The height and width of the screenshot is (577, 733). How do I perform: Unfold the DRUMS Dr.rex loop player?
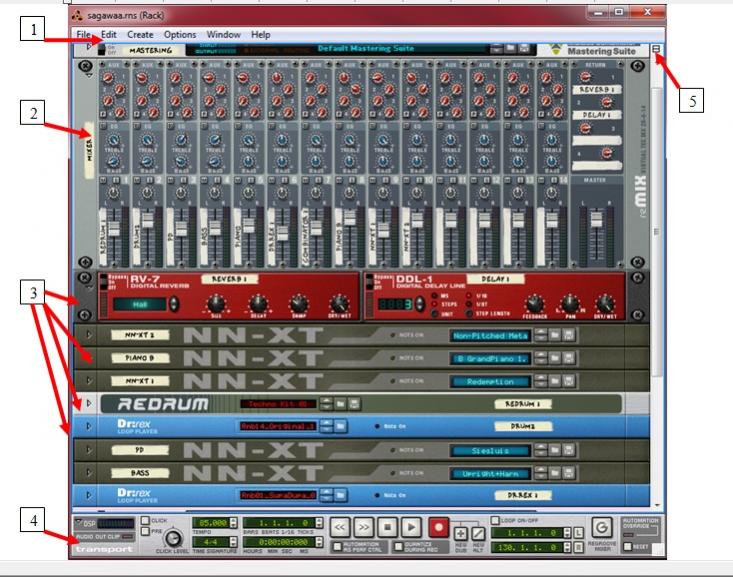pyautogui.click(x=89, y=426)
